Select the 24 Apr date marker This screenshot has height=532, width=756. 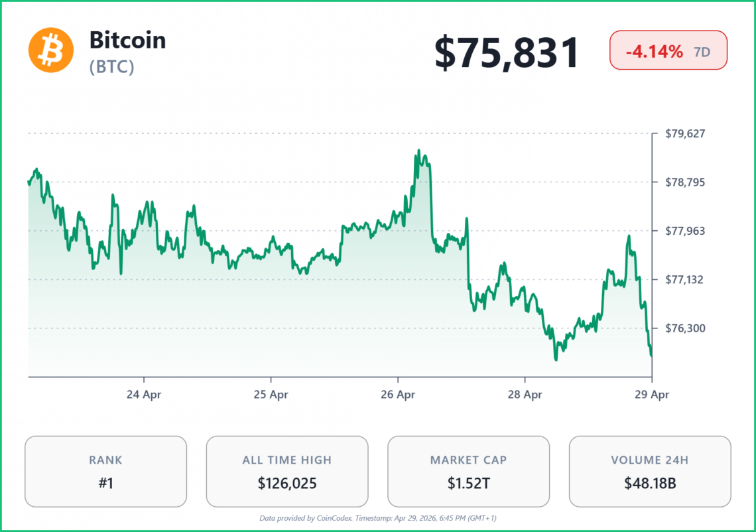[x=144, y=394]
